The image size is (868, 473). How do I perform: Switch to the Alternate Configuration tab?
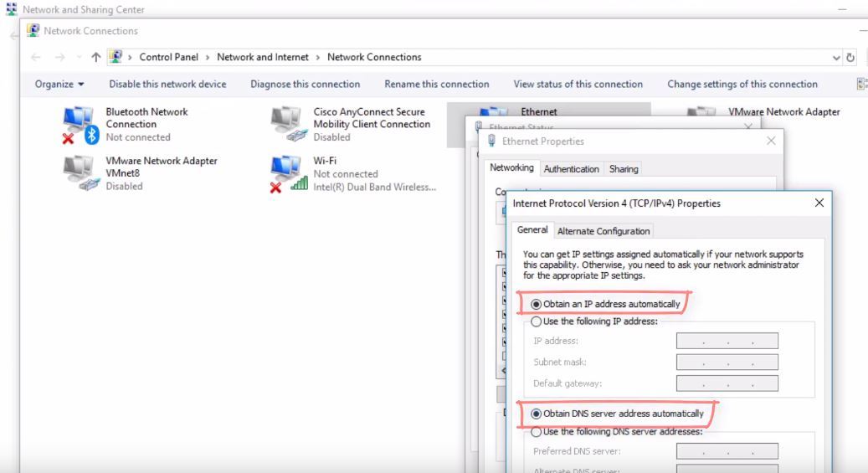tap(603, 232)
